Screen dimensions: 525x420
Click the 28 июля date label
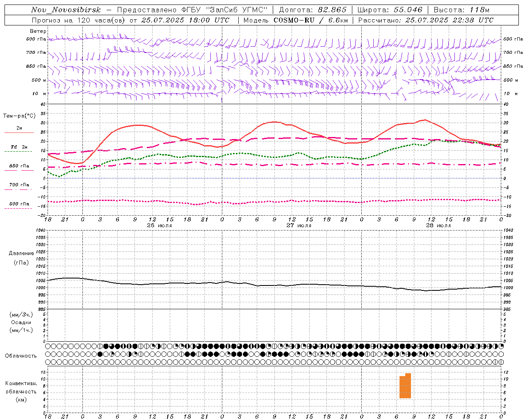[x=438, y=226]
